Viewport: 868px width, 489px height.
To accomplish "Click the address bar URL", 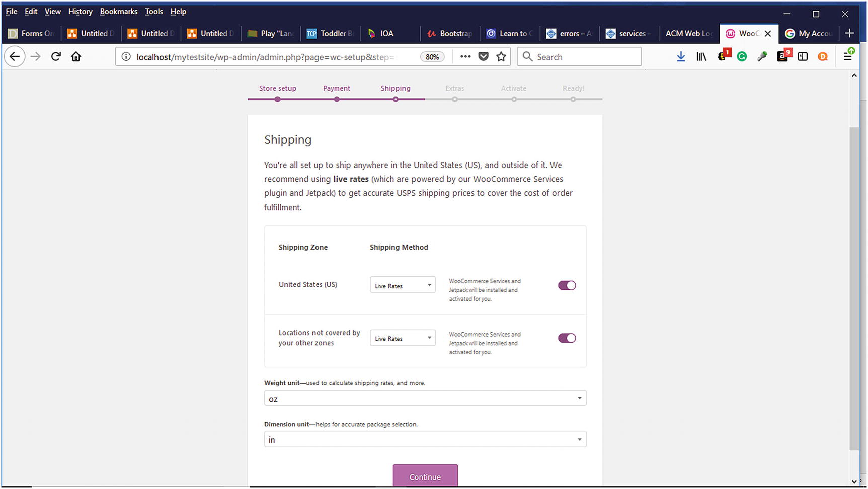I will [x=266, y=57].
